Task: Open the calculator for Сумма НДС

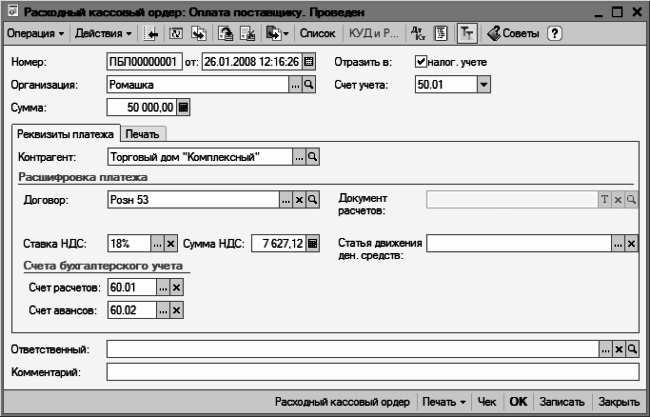Action: point(313,243)
